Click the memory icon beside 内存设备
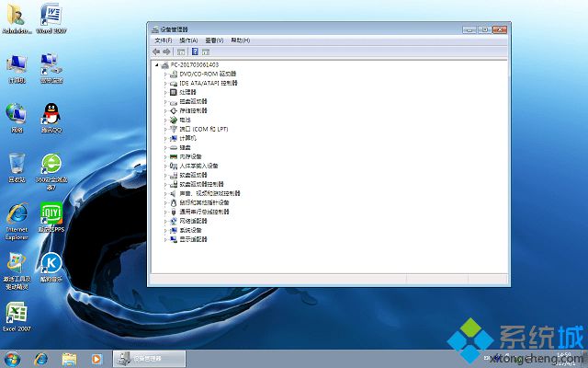This screenshot has width=588, height=368. (174, 157)
